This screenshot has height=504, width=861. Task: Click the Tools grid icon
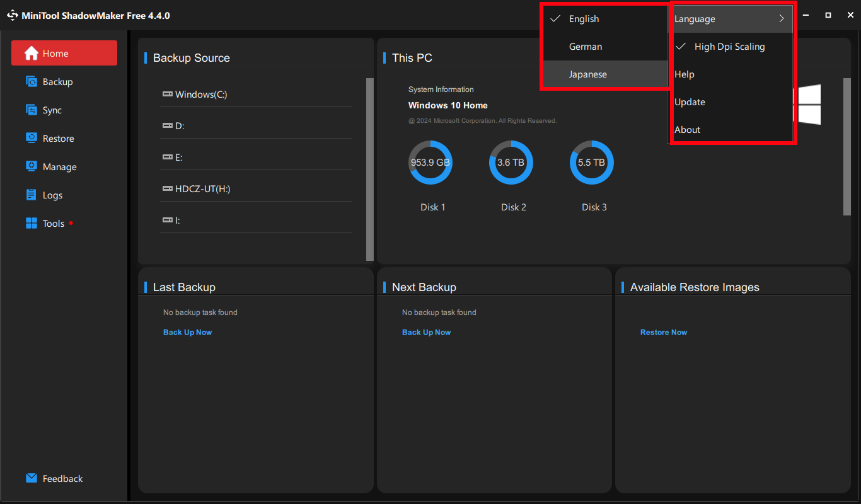[32, 223]
